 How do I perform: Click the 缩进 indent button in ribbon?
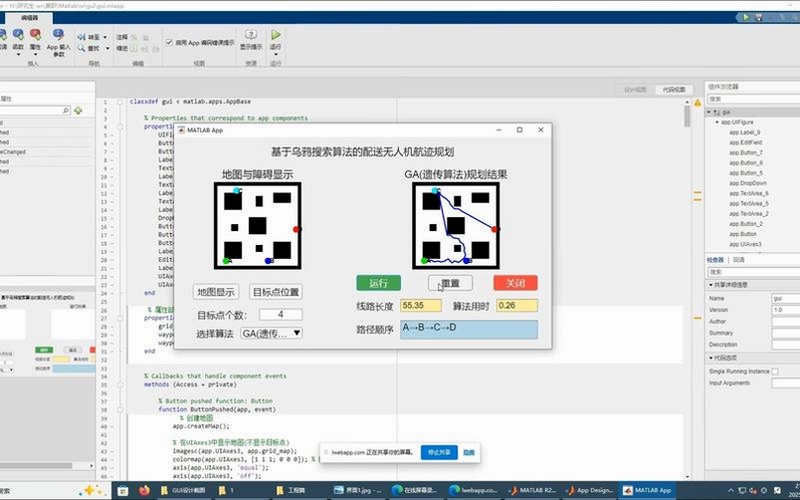tap(122, 48)
